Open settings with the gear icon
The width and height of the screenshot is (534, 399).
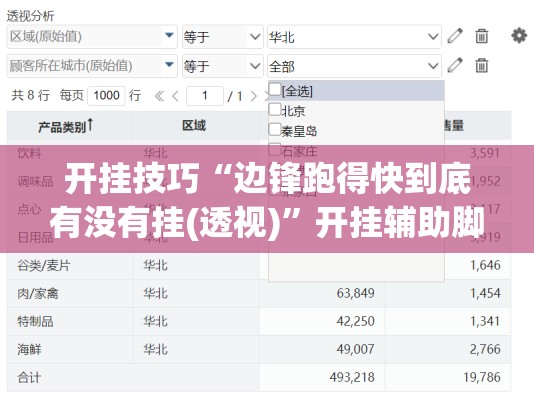tap(519, 35)
